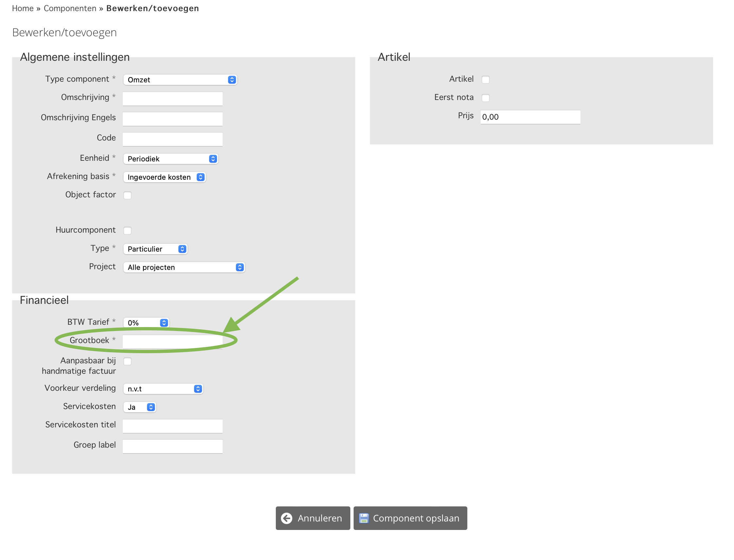Change the Servicekosten Ja dropdown
The width and height of the screenshot is (734, 560).
139,407
